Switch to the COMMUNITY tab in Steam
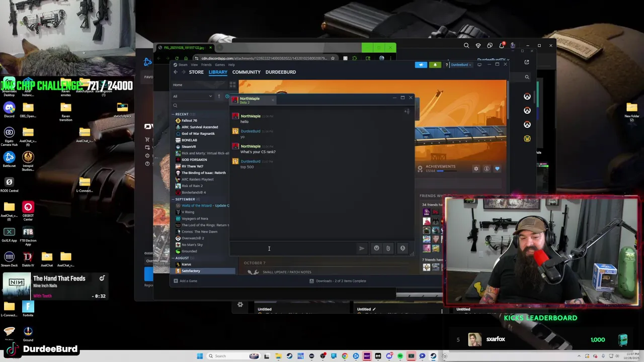This screenshot has width=644, height=362. pyautogui.click(x=246, y=72)
